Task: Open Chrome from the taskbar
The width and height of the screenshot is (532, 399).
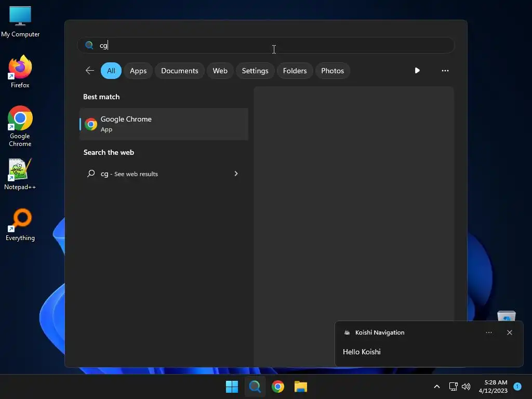Action: pyautogui.click(x=278, y=387)
